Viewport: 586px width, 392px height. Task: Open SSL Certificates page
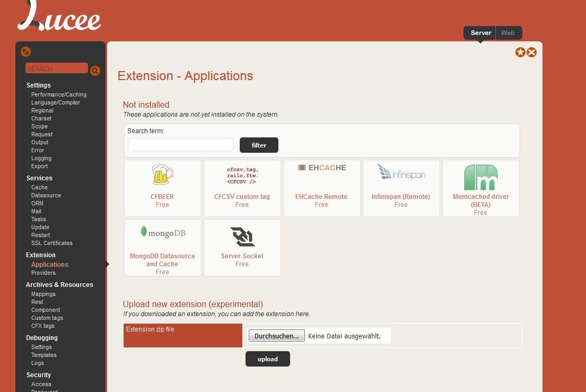pos(52,243)
